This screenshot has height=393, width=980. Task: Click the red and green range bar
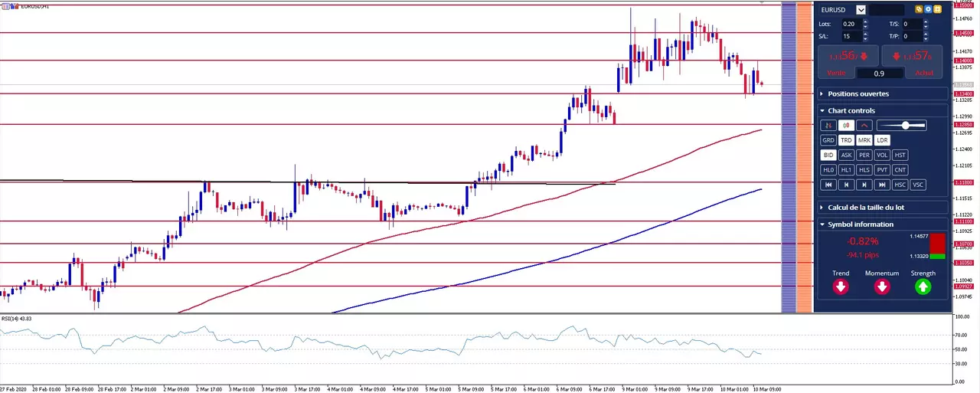pos(937,247)
